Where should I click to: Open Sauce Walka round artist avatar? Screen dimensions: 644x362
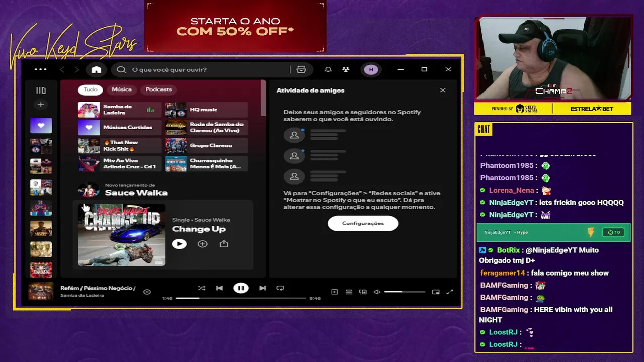(x=89, y=190)
